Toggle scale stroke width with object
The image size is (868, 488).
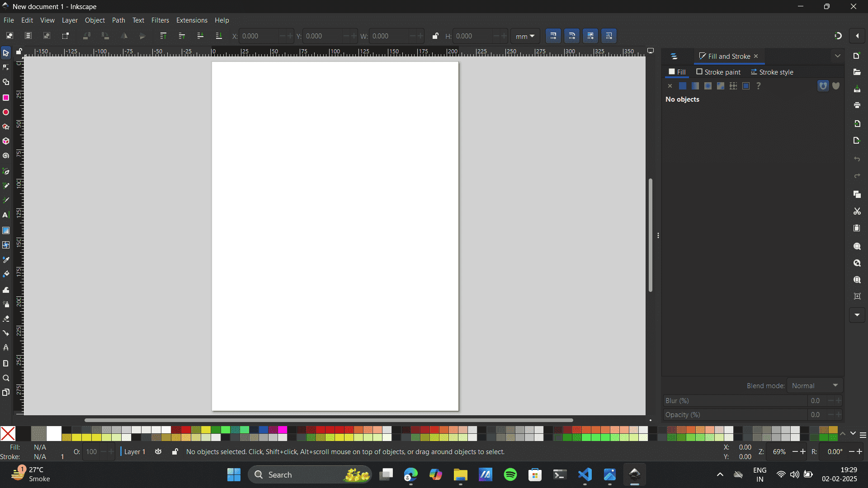[553, 36]
